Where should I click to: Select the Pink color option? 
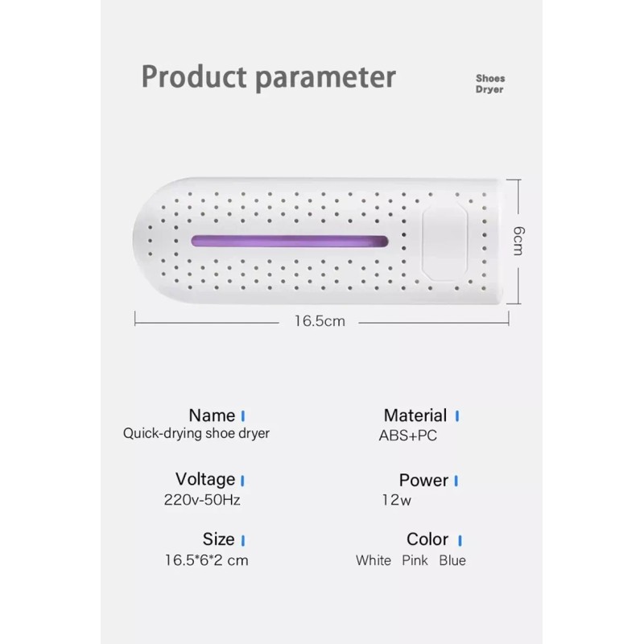click(415, 560)
